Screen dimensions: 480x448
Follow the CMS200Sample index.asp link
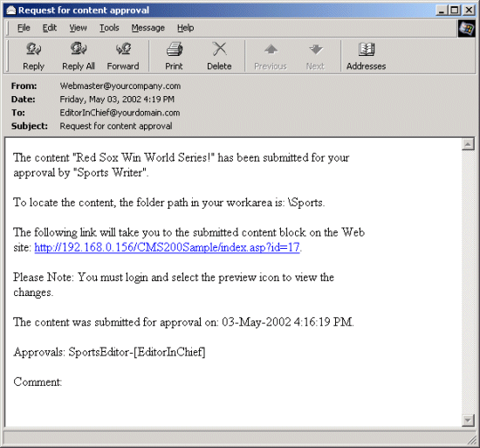(x=167, y=247)
